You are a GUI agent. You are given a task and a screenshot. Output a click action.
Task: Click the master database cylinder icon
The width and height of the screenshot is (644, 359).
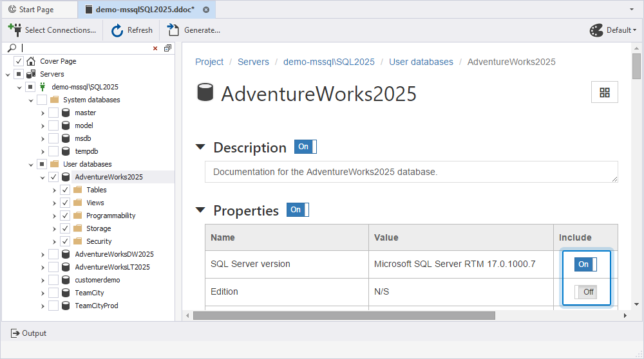66,113
